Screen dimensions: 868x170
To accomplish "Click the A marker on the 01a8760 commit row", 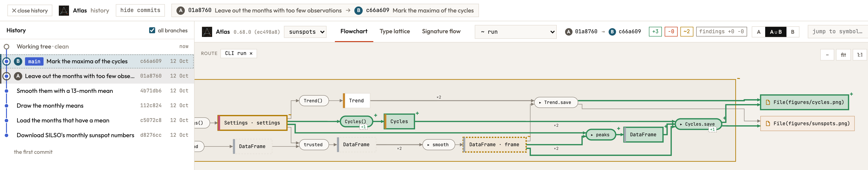I will pos(18,76).
